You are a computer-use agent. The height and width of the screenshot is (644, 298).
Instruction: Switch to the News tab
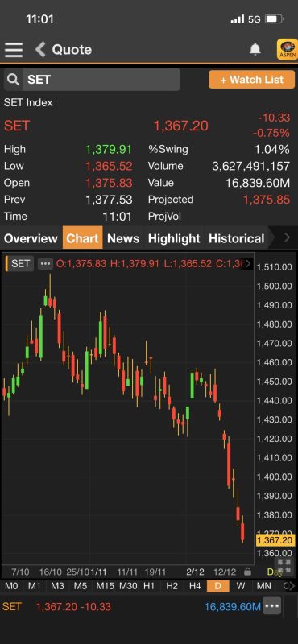(123, 238)
